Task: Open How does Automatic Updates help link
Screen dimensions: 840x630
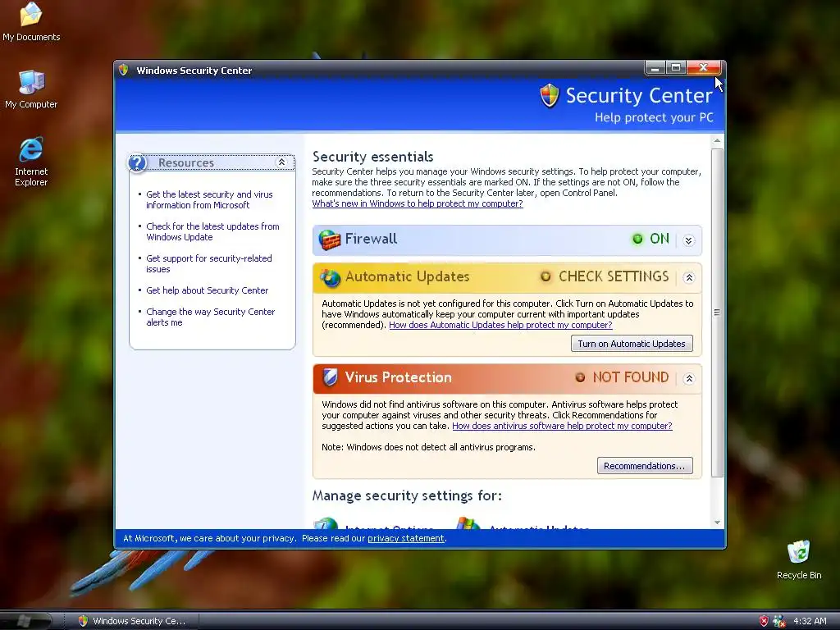Action: click(x=500, y=325)
